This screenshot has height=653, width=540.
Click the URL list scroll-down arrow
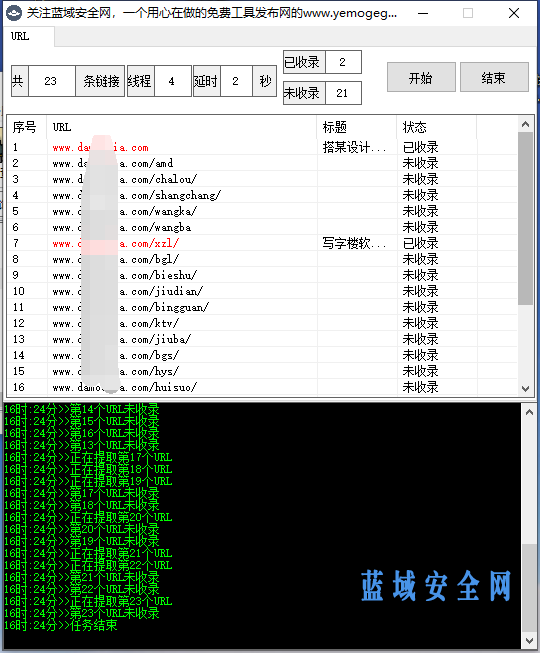coord(525,388)
